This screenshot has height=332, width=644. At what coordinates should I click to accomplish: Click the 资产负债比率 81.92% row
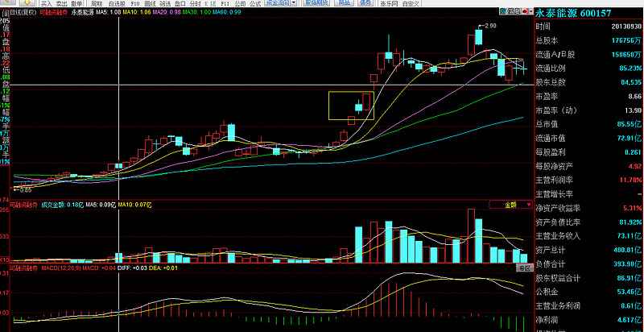coord(588,222)
